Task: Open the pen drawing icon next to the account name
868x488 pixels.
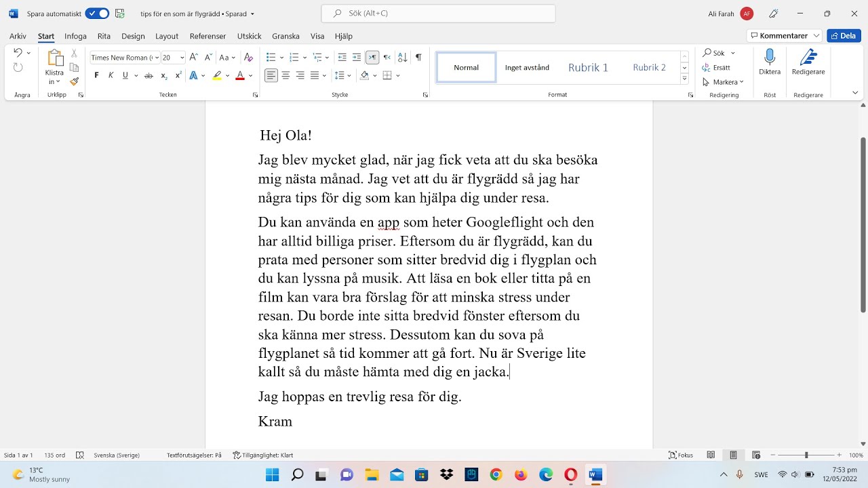Action: tap(773, 14)
